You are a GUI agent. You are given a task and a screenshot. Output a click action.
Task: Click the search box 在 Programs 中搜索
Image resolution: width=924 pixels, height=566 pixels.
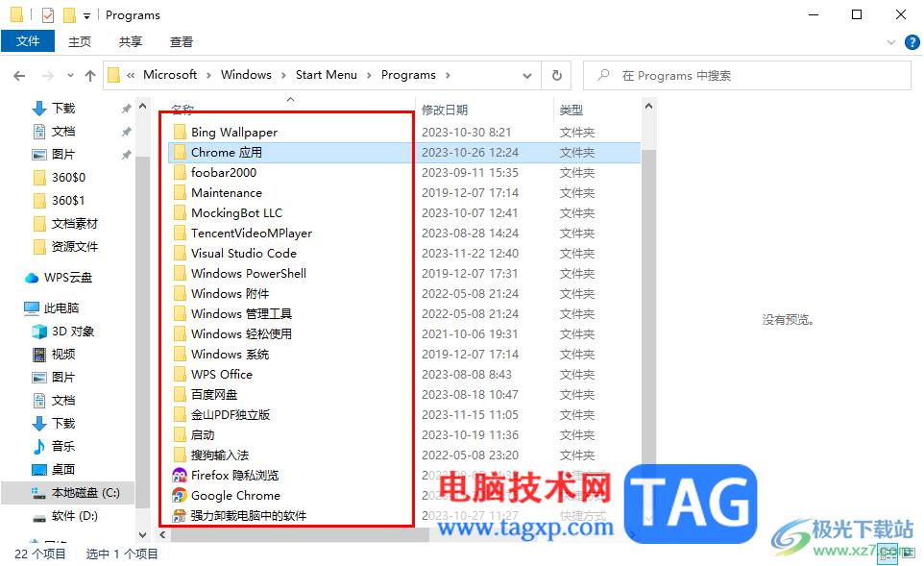click(x=747, y=76)
